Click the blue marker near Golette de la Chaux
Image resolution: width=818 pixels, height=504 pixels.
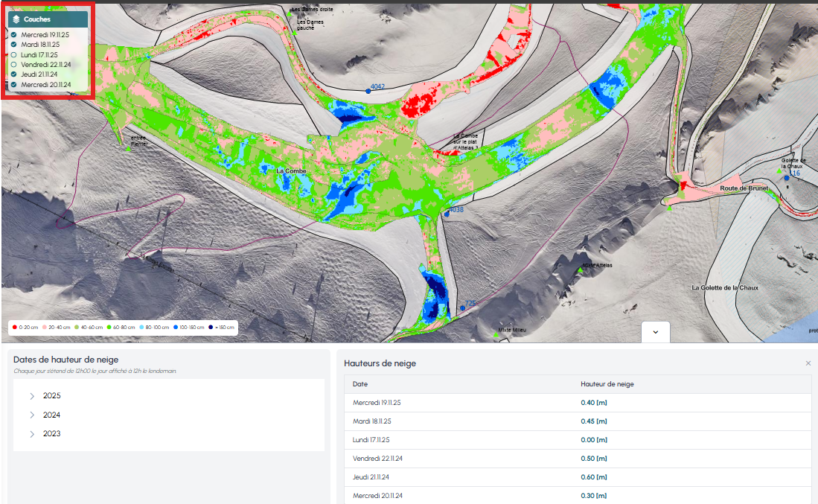coord(786,178)
